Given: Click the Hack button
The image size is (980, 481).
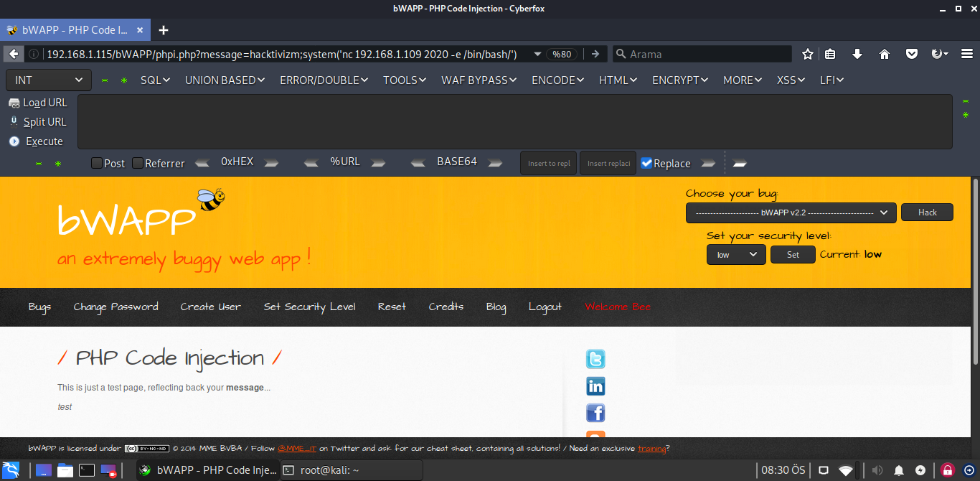Looking at the screenshot, I should [x=928, y=213].
